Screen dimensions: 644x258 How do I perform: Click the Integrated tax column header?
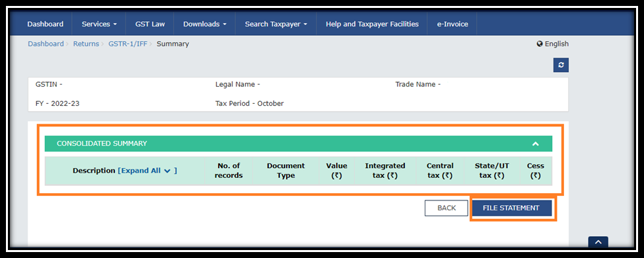click(x=385, y=171)
